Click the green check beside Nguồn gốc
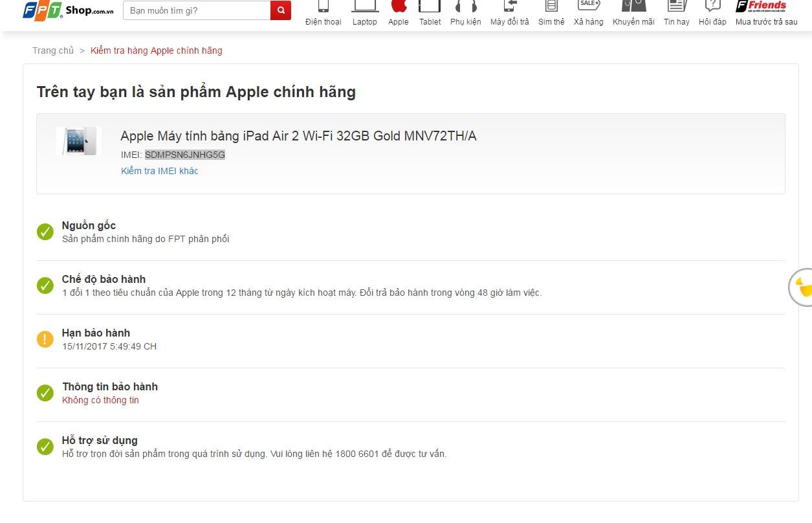The width and height of the screenshot is (812, 523). tap(45, 232)
